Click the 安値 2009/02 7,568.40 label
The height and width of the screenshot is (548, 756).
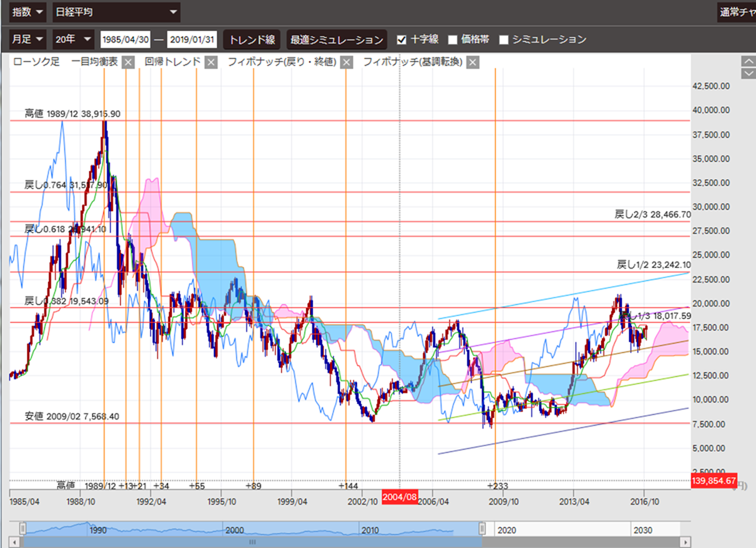(x=71, y=416)
